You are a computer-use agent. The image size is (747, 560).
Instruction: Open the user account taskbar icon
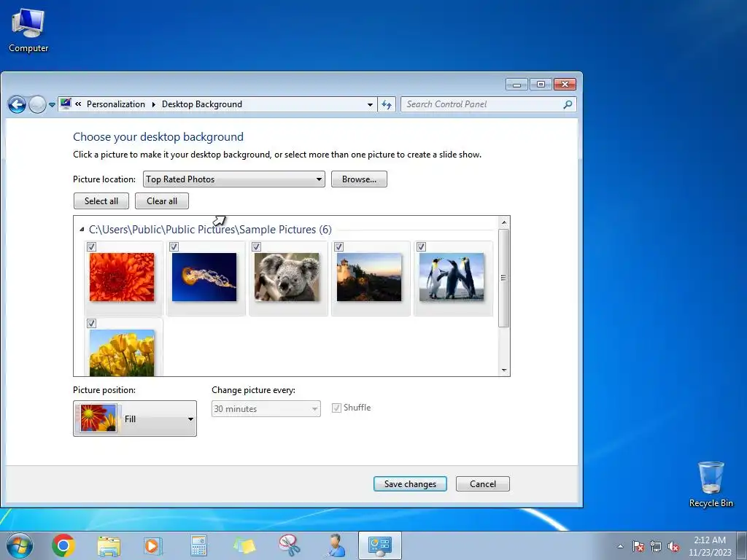point(335,545)
